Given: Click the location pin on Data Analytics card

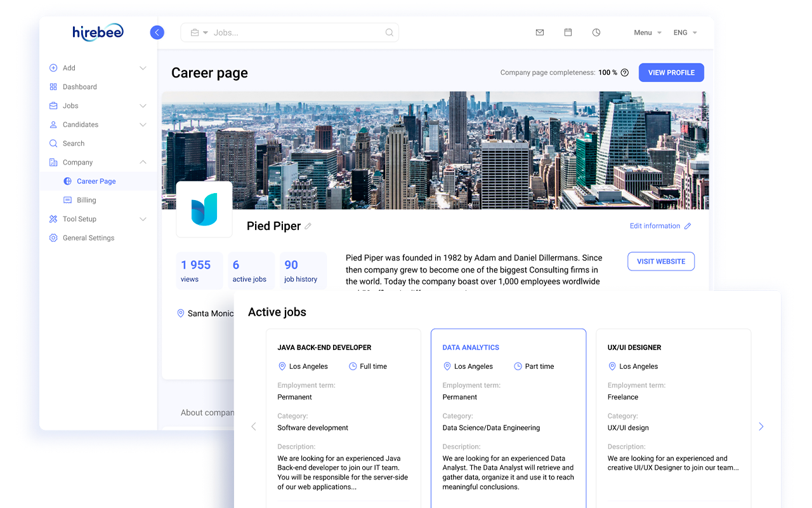Looking at the screenshot, I should tap(447, 366).
